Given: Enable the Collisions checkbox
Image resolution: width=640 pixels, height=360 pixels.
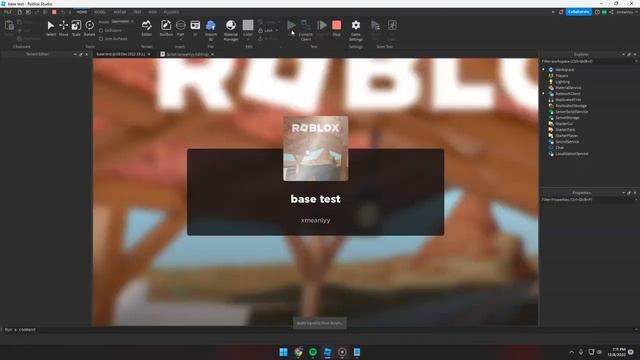Looking at the screenshot, I should tap(101, 31).
